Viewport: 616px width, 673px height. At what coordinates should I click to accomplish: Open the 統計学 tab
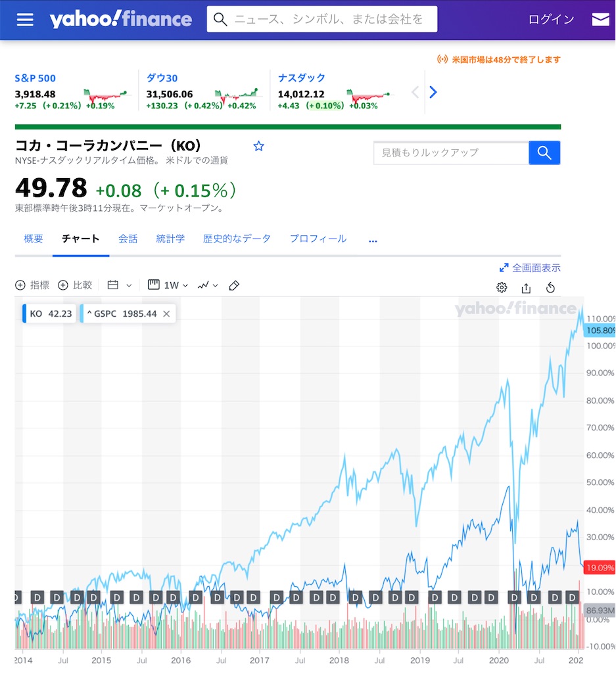coord(170,239)
